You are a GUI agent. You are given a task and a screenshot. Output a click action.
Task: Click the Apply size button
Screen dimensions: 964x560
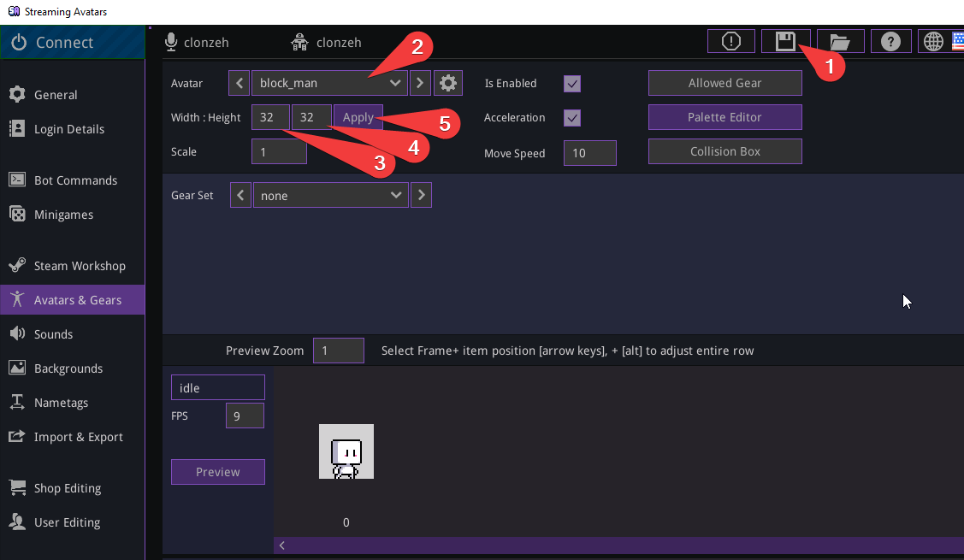point(358,117)
